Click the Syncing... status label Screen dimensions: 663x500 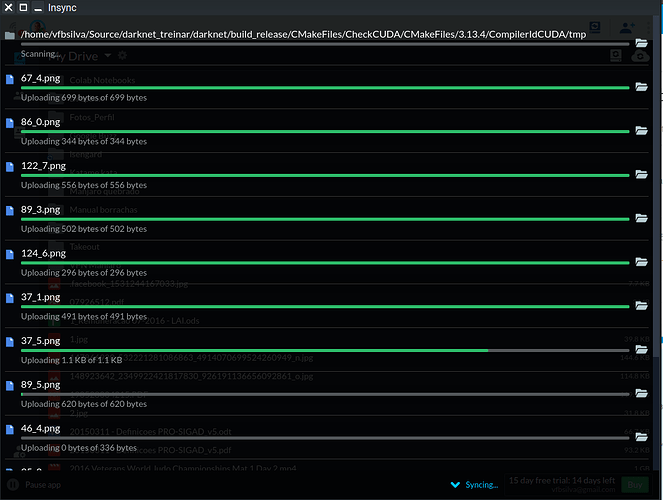[x=482, y=485]
